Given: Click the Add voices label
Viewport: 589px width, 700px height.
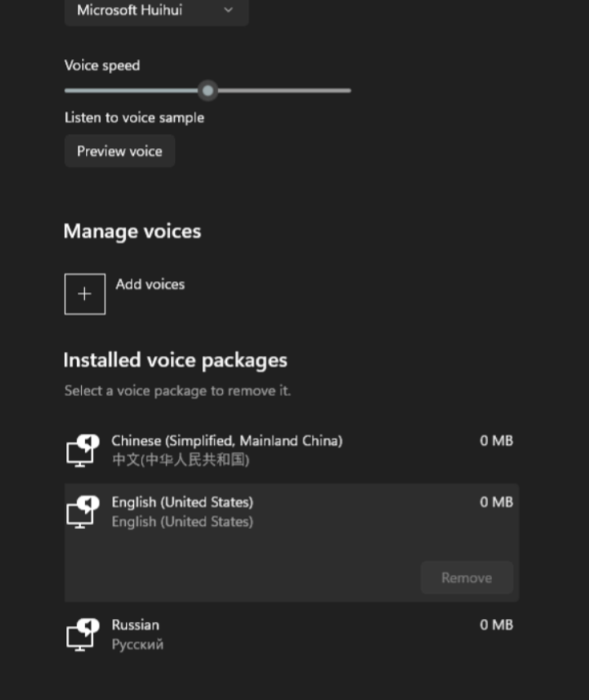Looking at the screenshot, I should point(150,284).
